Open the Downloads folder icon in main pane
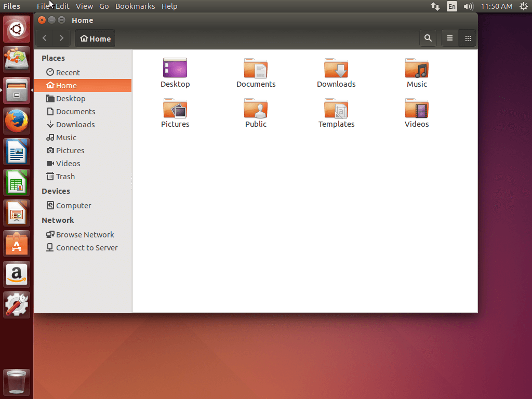Screen dimensions: 532x399 click(x=336, y=68)
